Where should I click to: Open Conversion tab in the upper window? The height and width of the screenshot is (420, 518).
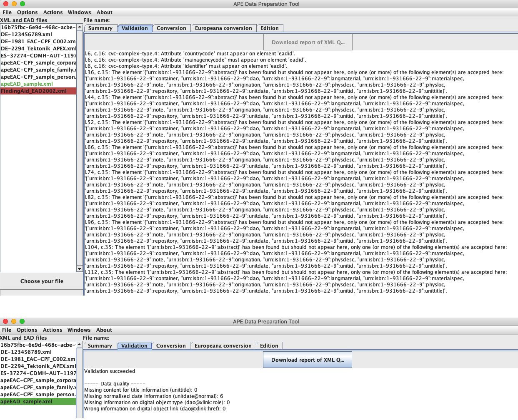coord(171,28)
